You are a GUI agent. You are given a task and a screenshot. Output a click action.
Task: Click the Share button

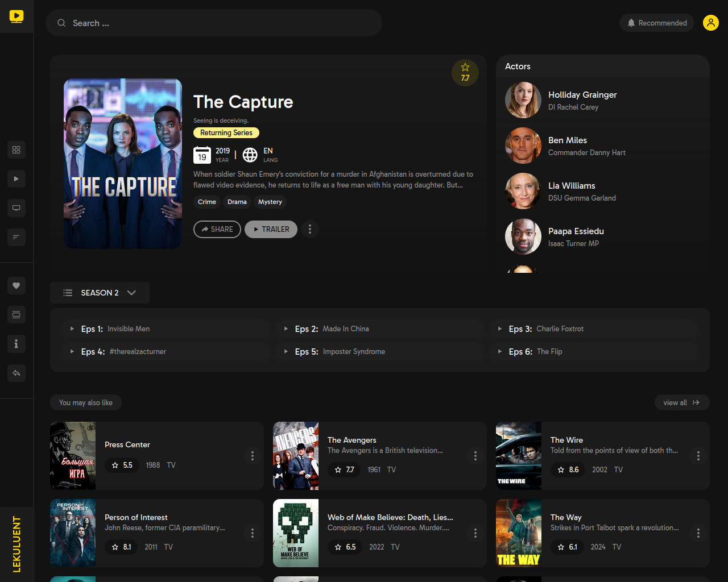(x=217, y=229)
